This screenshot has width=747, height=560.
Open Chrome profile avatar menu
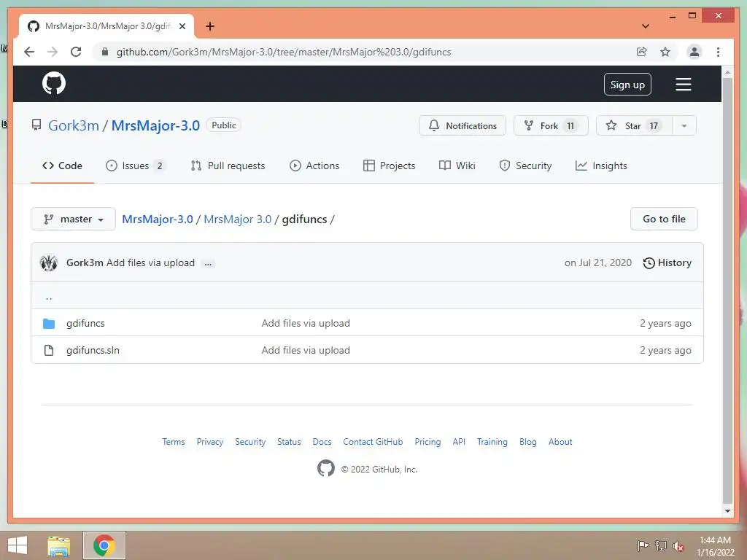(x=694, y=52)
